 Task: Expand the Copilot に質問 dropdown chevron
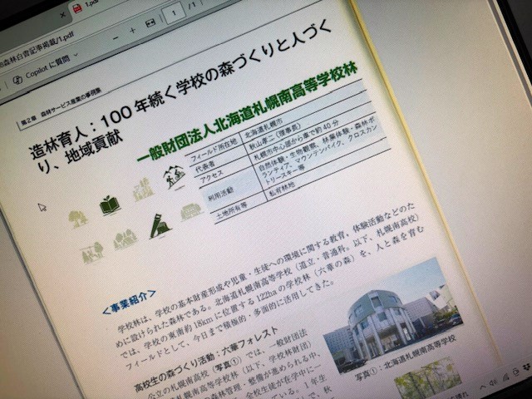[x=76, y=54]
